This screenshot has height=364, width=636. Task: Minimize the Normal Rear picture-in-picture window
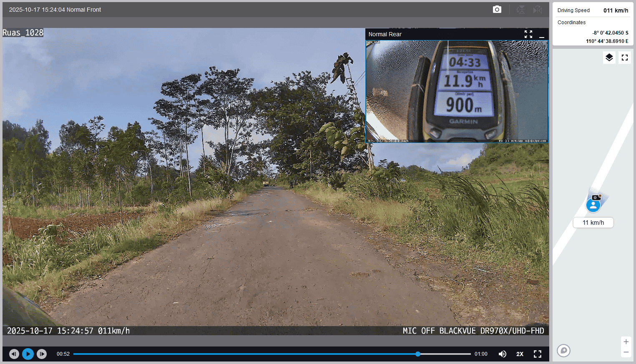tap(542, 35)
